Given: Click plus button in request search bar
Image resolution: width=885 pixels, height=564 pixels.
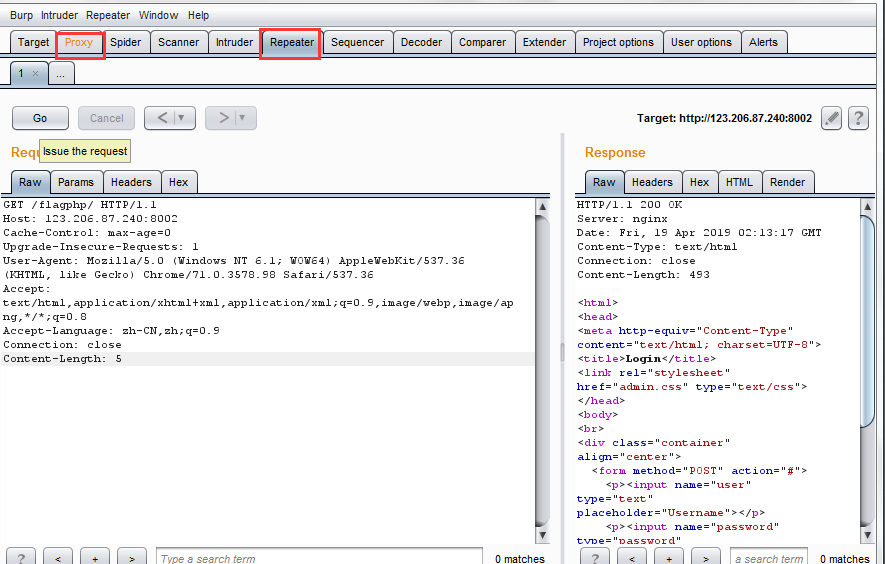Looking at the screenshot, I should pyautogui.click(x=95, y=558).
